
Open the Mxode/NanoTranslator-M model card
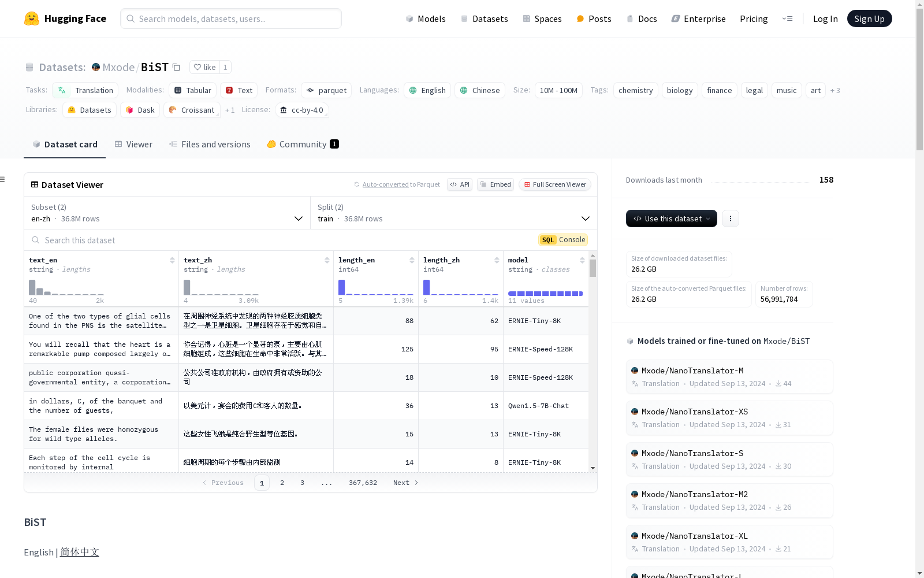[x=729, y=377]
